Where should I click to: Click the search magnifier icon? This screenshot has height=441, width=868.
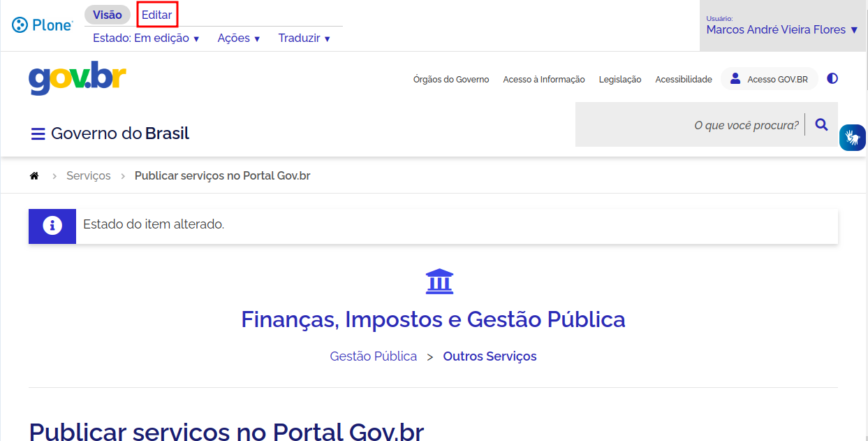pos(821,125)
